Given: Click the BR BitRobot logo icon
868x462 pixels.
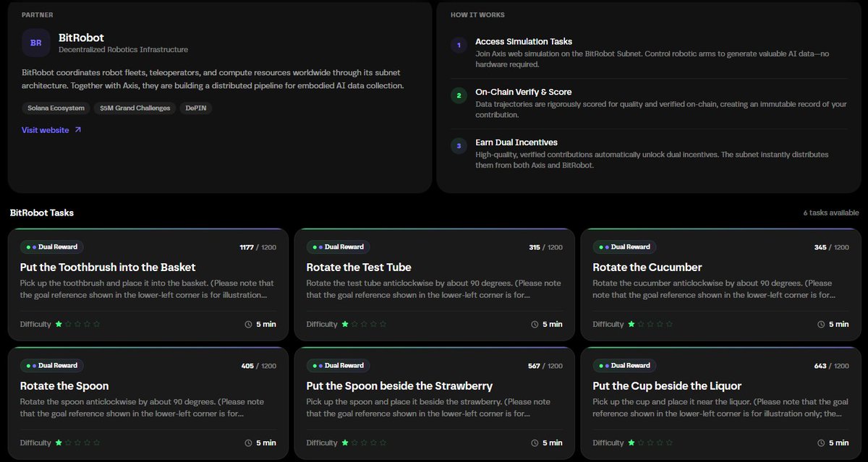Looking at the screenshot, I should pos(35,43).
